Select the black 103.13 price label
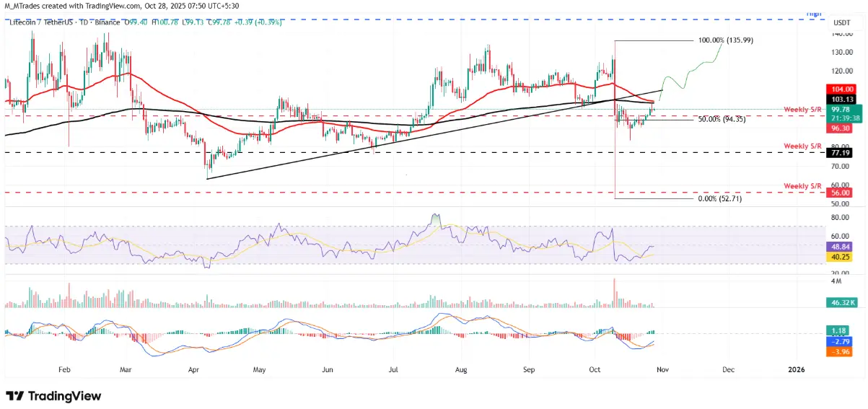 pos(838,99)
